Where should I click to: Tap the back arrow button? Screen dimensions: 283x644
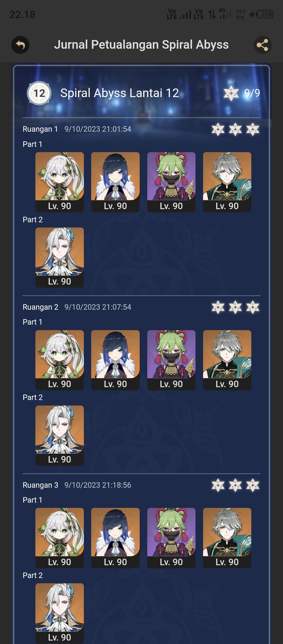(x=20, y=45)
